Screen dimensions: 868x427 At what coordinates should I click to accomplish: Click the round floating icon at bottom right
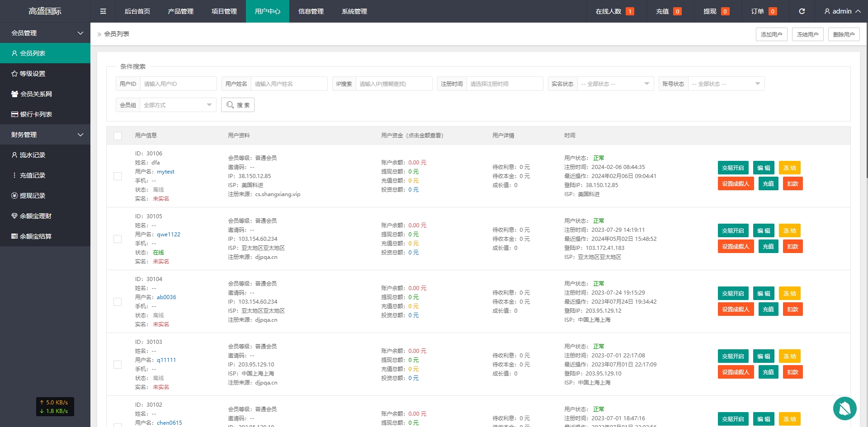coord(844,408)
